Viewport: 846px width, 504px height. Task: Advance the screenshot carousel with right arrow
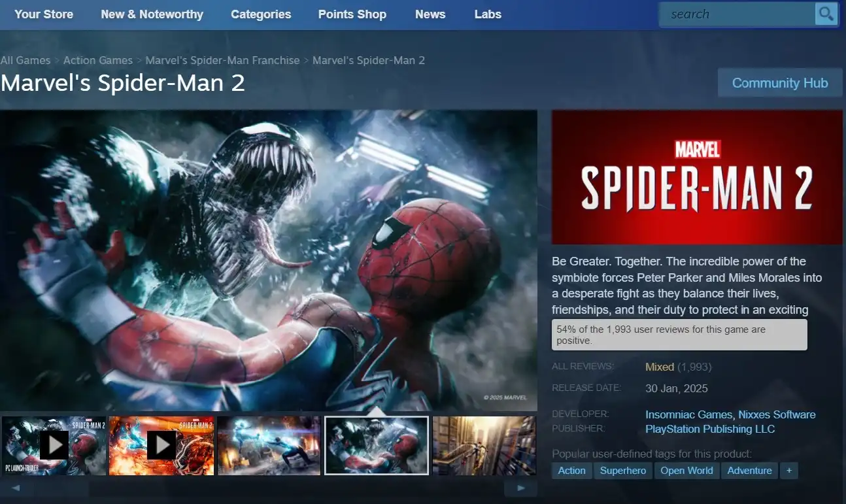[x=520, y=487]
